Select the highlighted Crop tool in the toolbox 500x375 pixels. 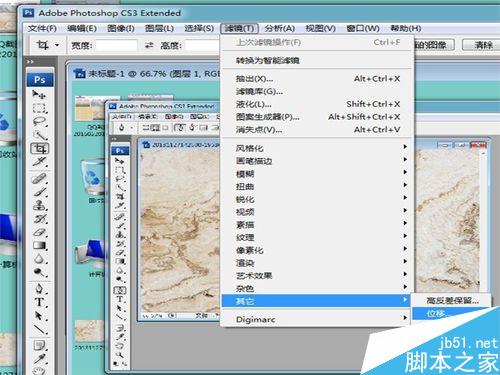[39, 148]
